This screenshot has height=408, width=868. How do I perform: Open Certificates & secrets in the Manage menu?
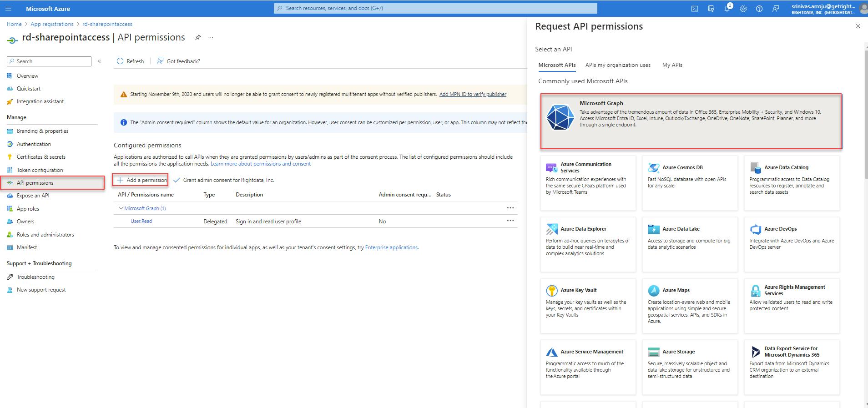[x=41, y=157]
